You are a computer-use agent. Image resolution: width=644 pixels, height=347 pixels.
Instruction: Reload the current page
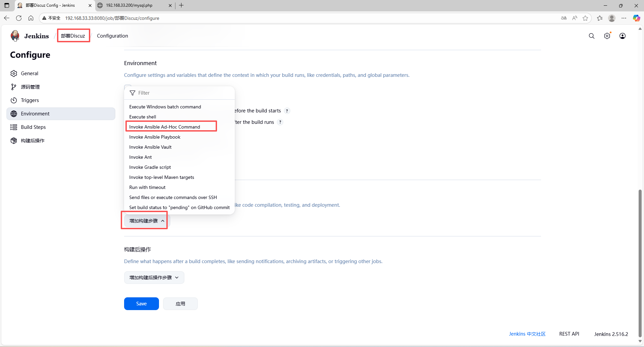(x=19, y=18)
